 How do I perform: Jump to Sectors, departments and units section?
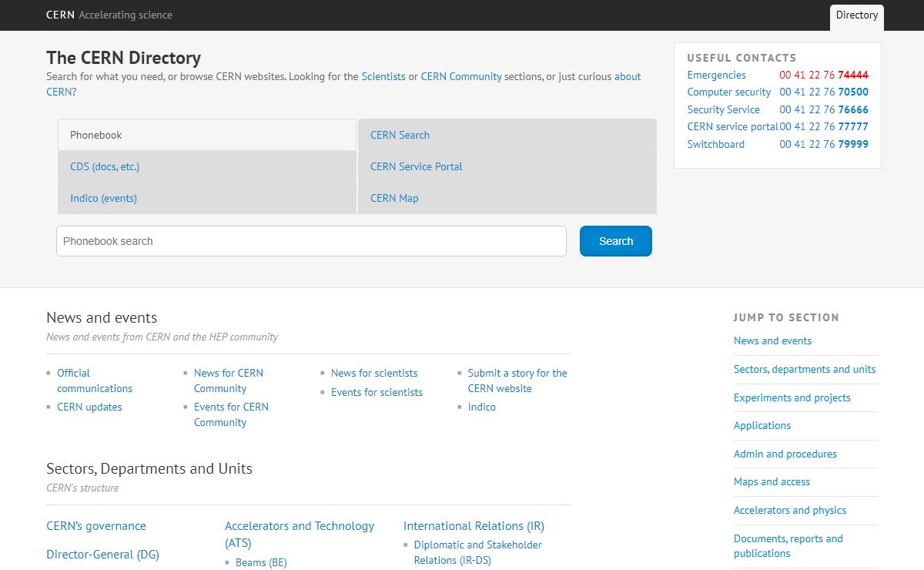point(805,369)
